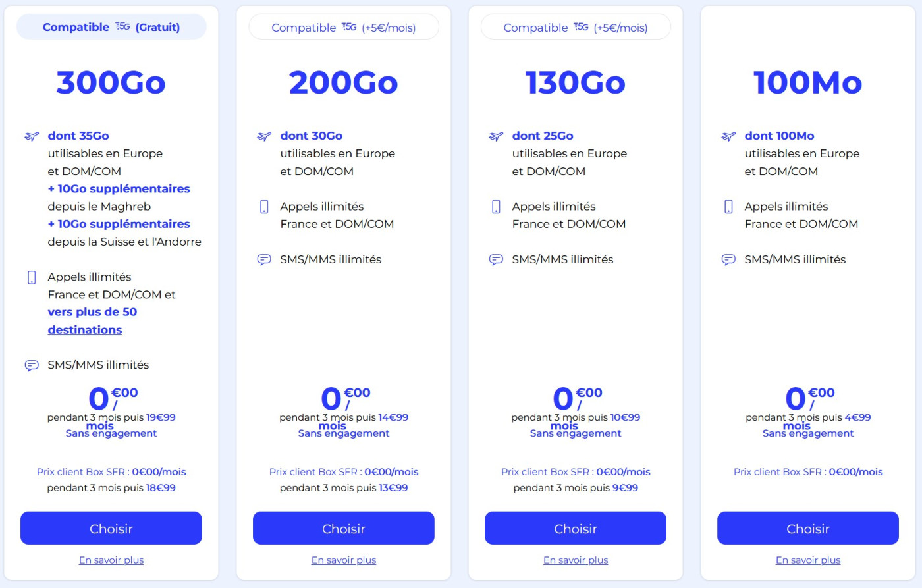The height and width of the screenshot is (588, 922).
Task: Click the Compatible 5G badge on the 200Go plan
Action: pyautogui.click(x=343, y=27)
